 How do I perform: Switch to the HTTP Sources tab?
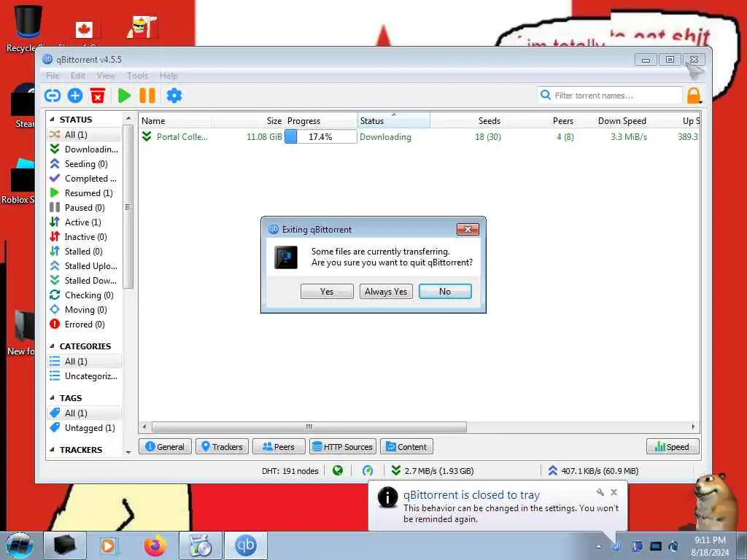(343, 447)
